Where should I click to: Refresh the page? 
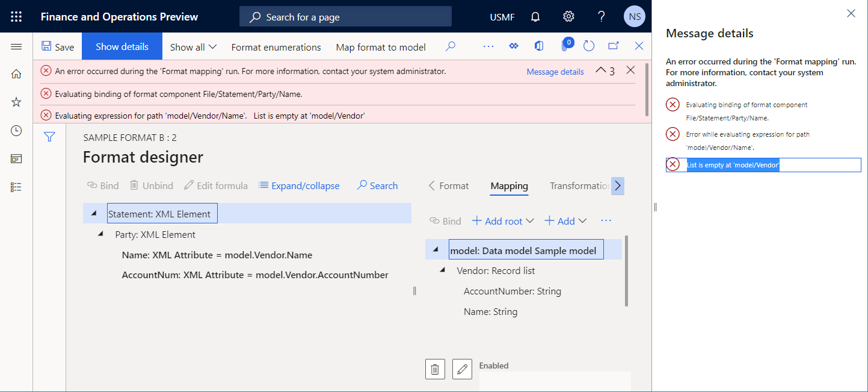[x=589, y=46]
